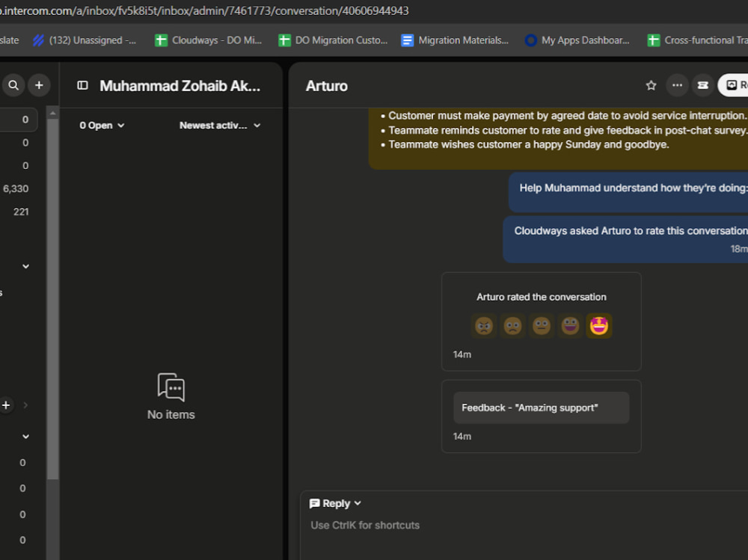This screenshot has height=560, width=748.
Task: Click the 18m timestamp on rating request
Action: point(740,248)
